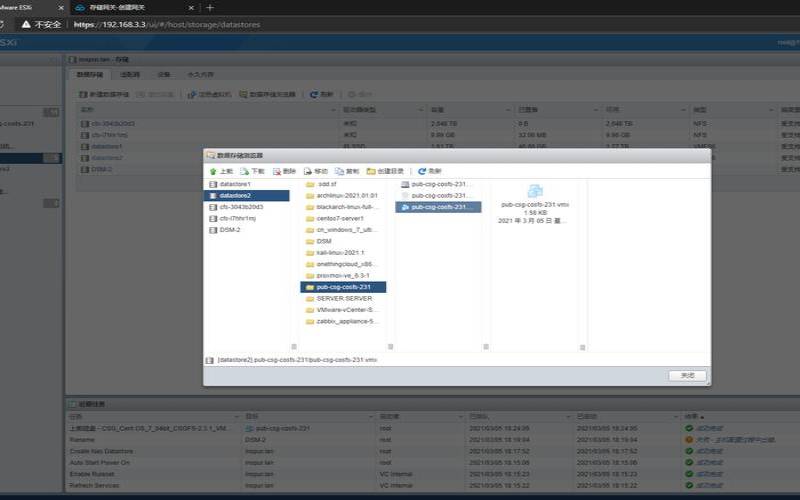Click the download icon in datastore browser
This screenshot has height=500, width=800.
pyautogui.click(x=245, y=171)
